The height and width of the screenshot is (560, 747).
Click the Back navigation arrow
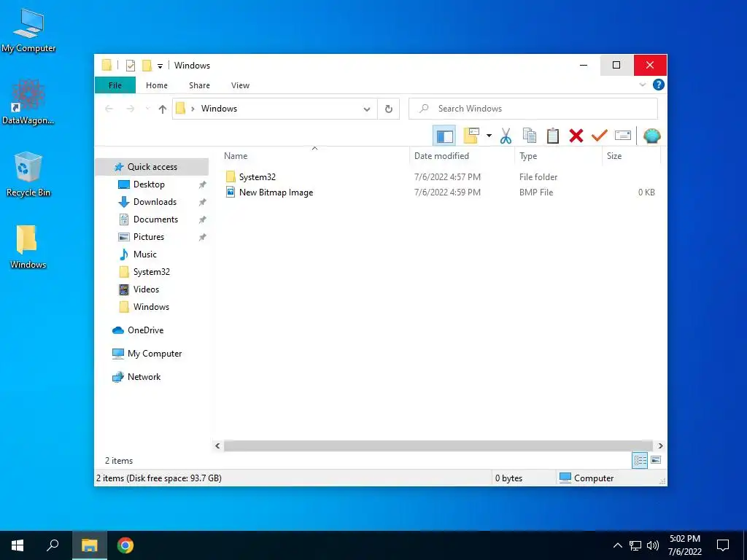coord(109,109)
